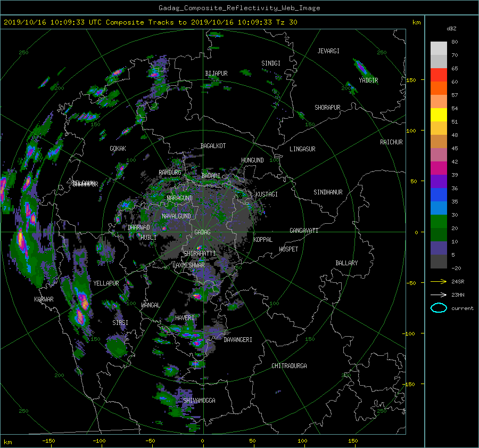
Task: Click the RAICHUR city label
Action: click(391, 142)
